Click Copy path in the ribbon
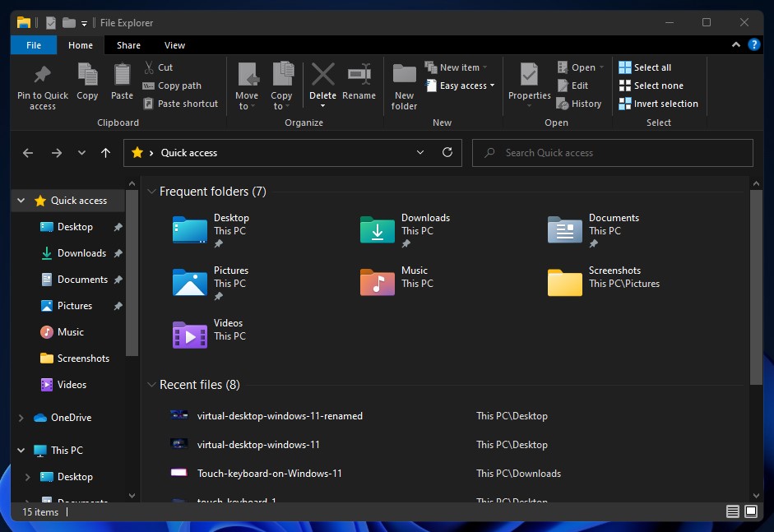Screen dimensions: 774x532 [x=172, y=86]
